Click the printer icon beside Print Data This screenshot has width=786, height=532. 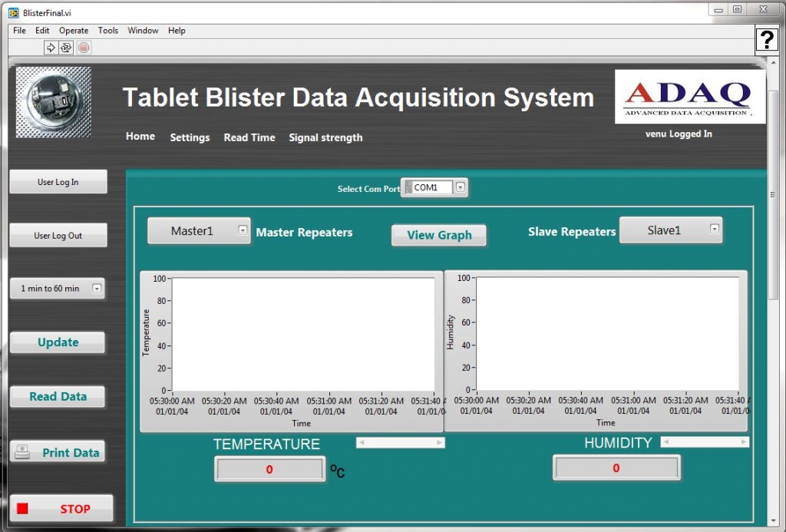[22, 452]
